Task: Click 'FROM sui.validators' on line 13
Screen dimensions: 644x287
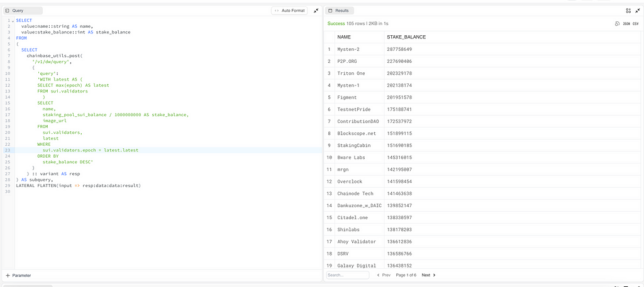Action: pyautogui.click(x=62, y=92)
